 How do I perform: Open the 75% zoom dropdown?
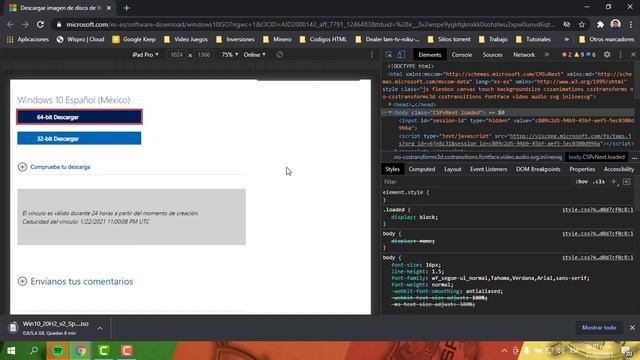(230, 55)
